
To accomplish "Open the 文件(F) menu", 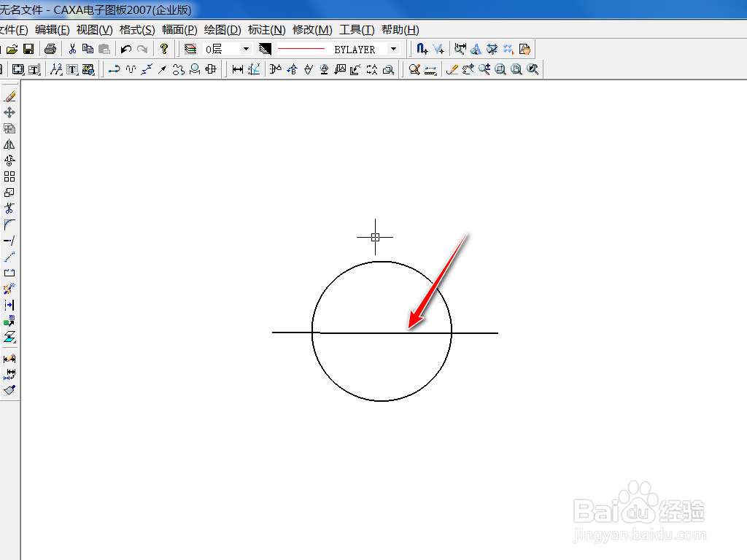I will click(x=14, y=30).
